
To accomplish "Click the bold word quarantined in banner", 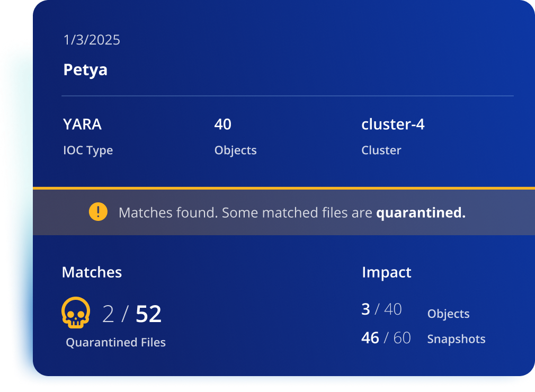I will [421, 212].
